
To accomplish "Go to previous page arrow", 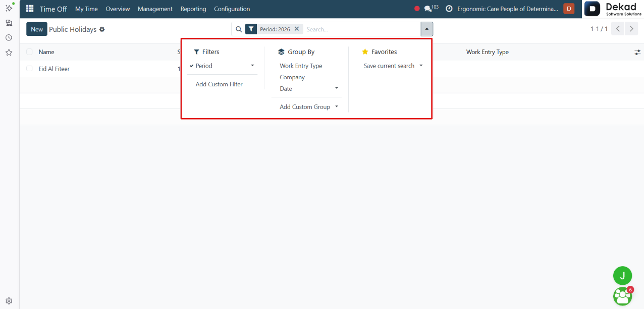I will [618, 29].
